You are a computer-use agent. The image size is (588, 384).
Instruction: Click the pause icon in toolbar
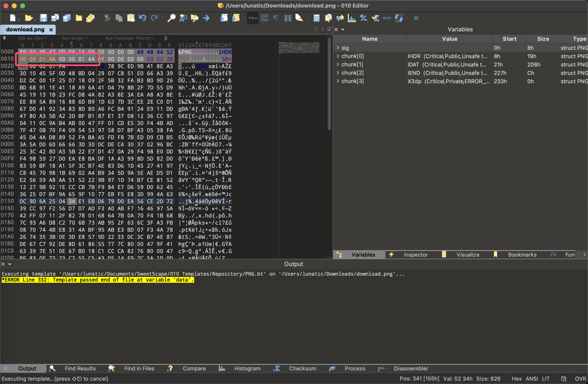416,18
